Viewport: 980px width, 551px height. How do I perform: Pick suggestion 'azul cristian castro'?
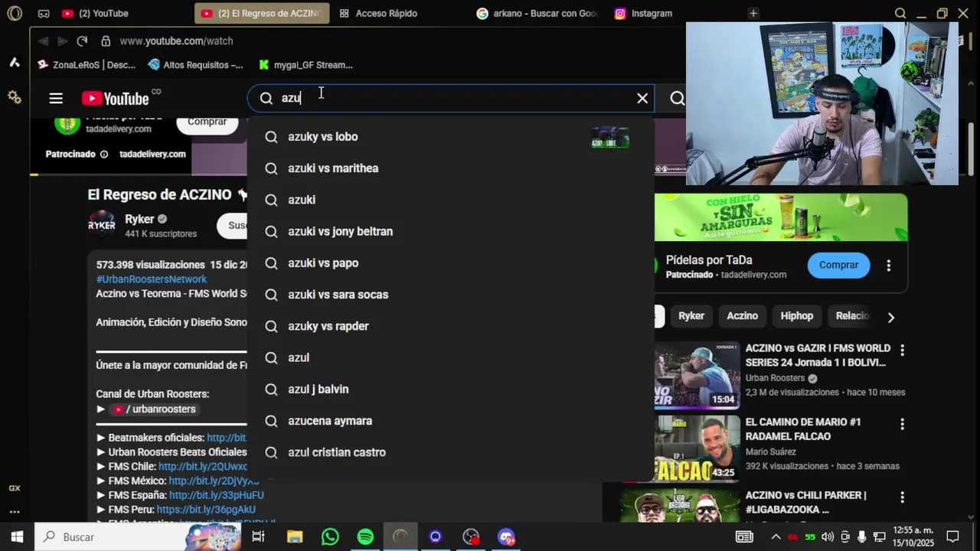[x=451, y=452]
